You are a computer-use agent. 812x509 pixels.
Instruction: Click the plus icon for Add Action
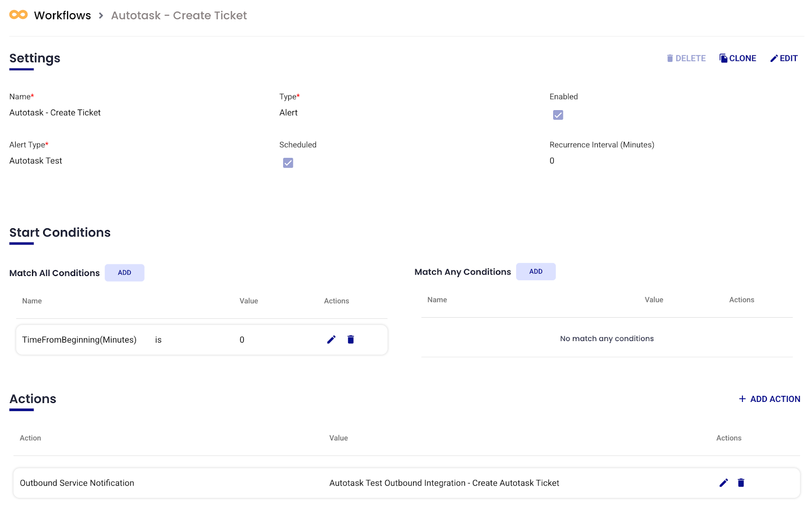(x=742, y=399)
